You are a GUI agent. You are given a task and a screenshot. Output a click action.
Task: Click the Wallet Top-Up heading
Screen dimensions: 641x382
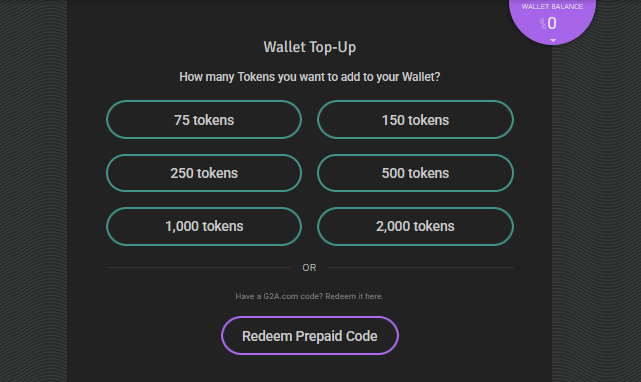pos(309,47)
